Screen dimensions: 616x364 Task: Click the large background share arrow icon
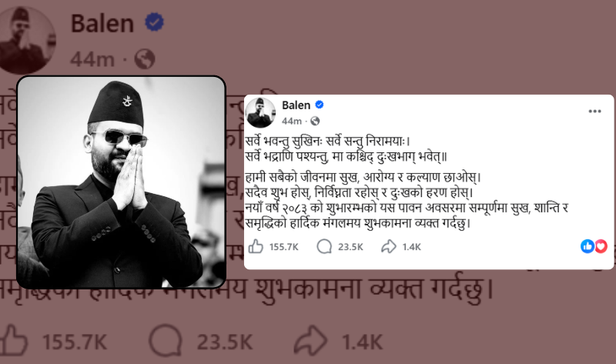310,340
